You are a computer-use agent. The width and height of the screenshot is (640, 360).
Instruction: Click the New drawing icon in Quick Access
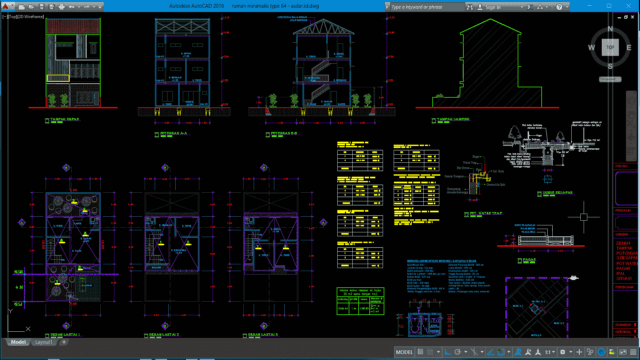[x=22, y=7]
